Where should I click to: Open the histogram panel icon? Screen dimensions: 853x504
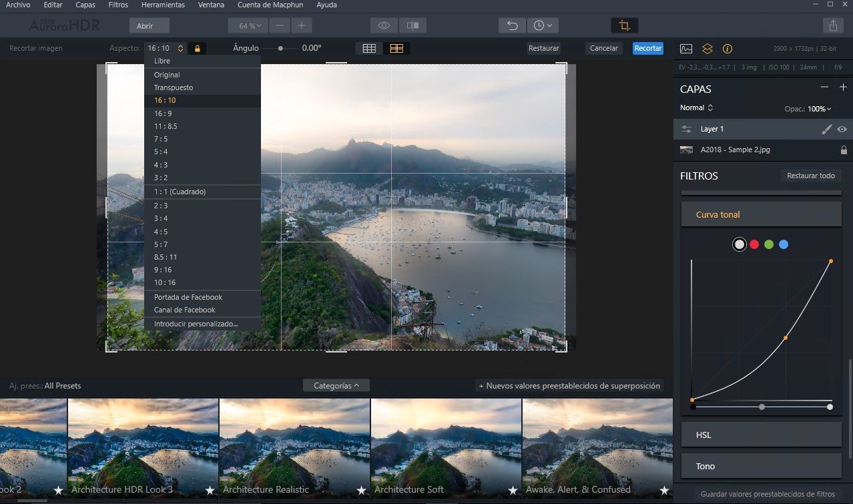(x=686, y=49)
